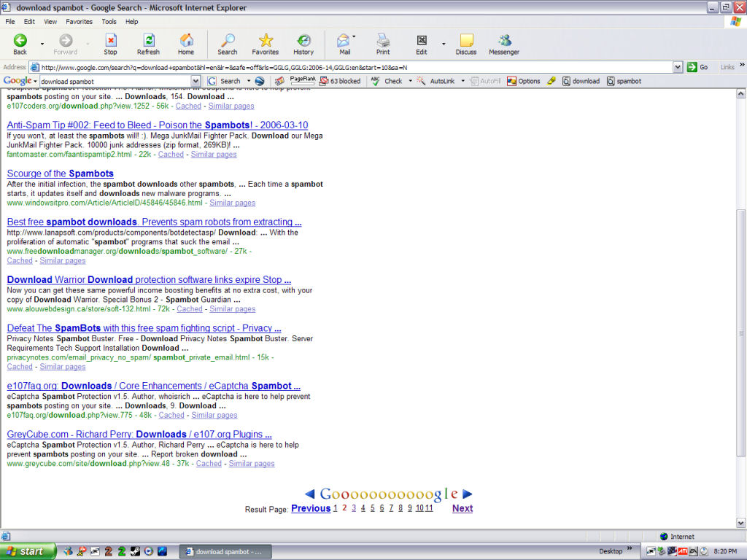Screen dimensions: 747x560
Task: Launch Messenger from the toolbar
Action: [504, 44]
